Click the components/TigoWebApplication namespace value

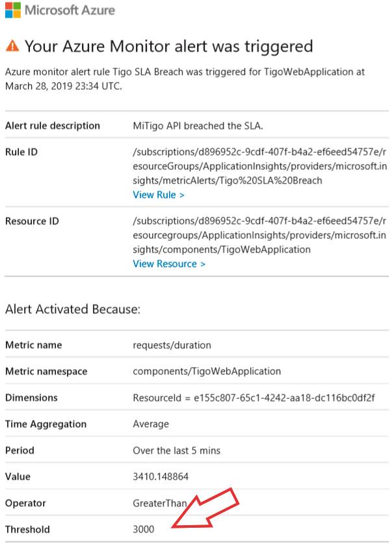[207, 371]
